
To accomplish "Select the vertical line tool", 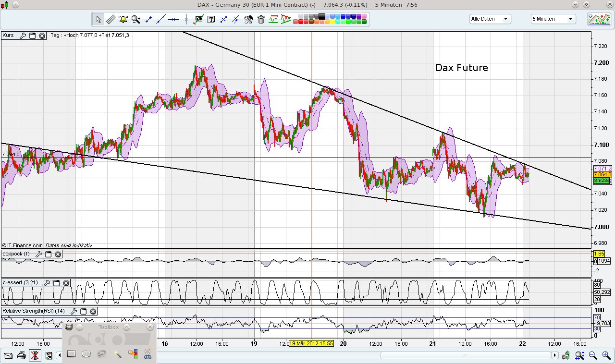I will coord(186,20).
